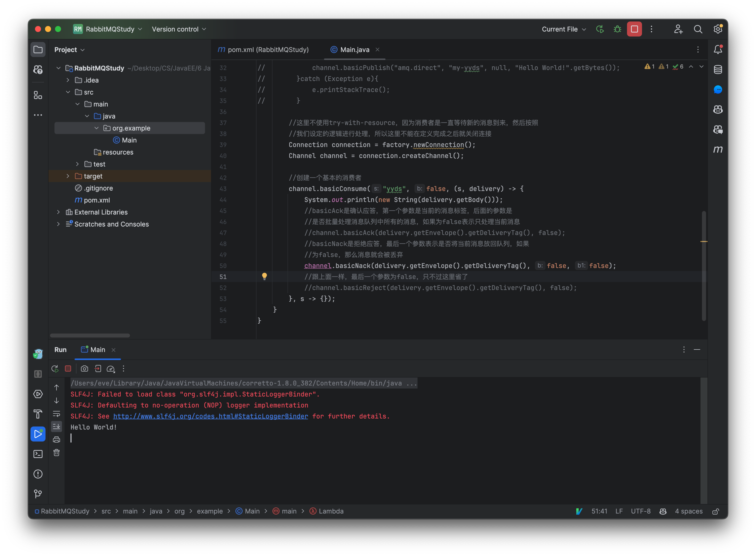This screenshot has height=556, width=756.
Task: Expand the External Libraries node
Action: coord(58,212)
